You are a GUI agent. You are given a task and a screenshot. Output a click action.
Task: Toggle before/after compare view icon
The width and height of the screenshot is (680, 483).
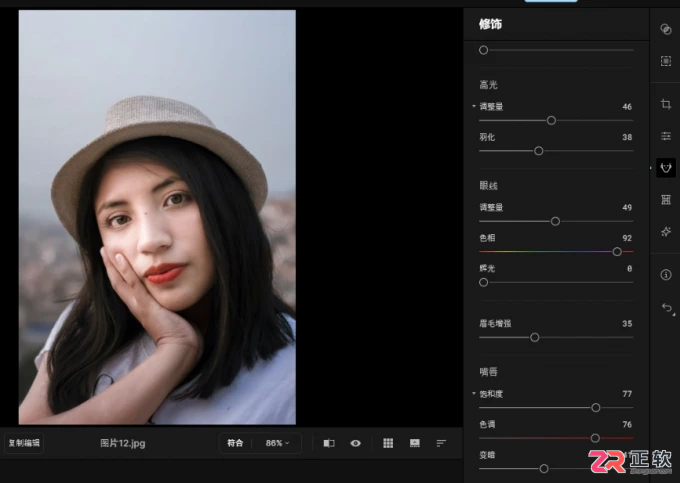[329, 443]
